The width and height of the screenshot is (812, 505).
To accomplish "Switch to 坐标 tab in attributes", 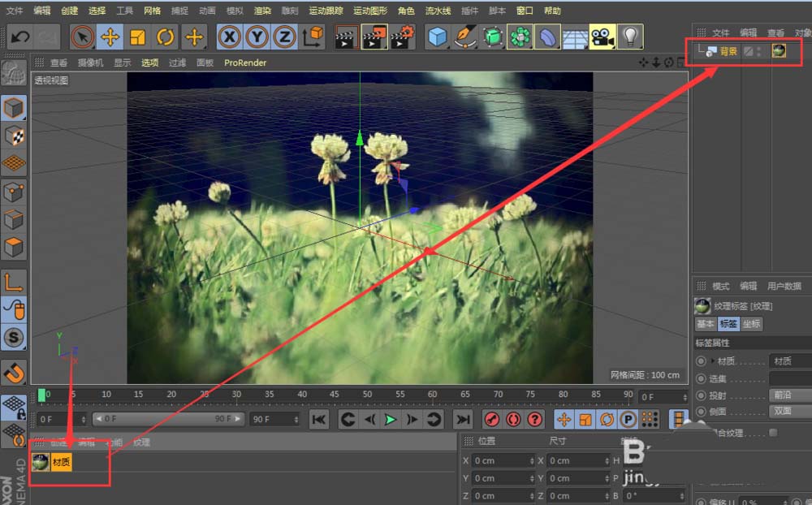I will click(751, 324).
